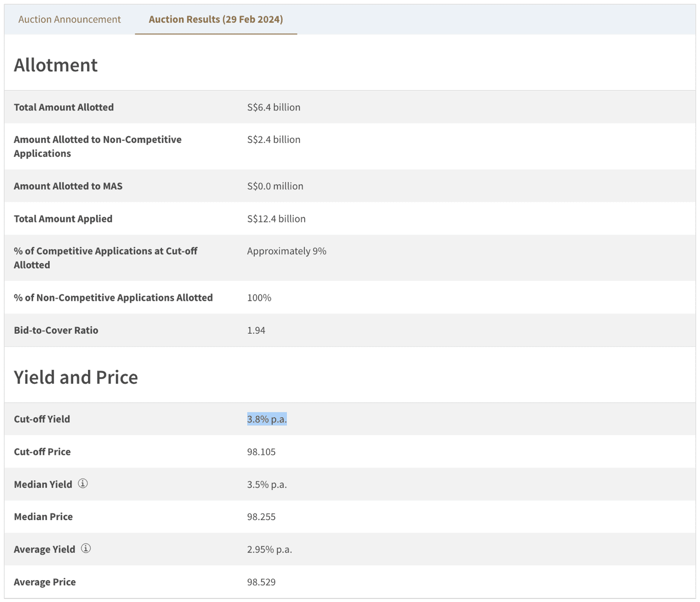Click the Approximately 9% value
Image resolution: width=700 pixels, height=602 pixels.
tap(287, 251)
